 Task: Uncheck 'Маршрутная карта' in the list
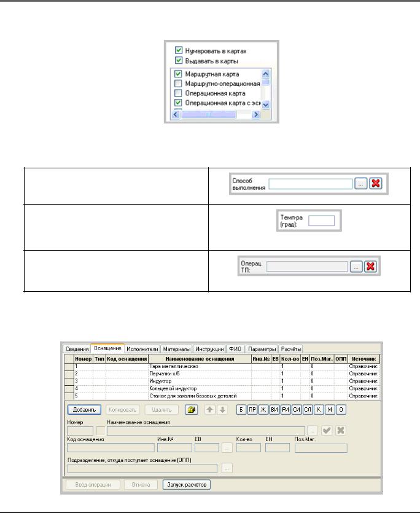click(x=178, y=74)
